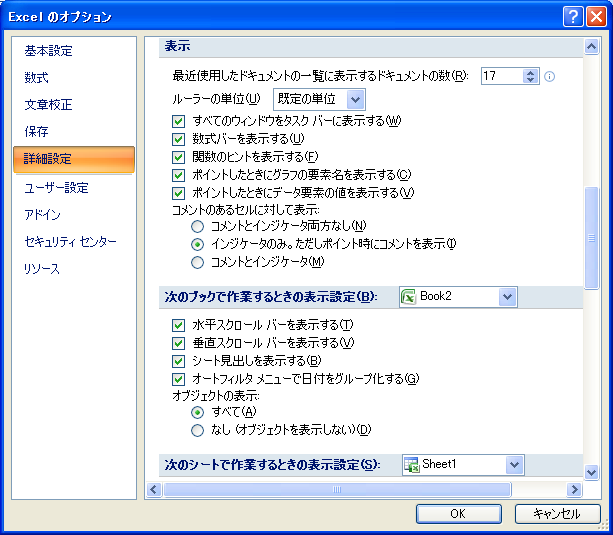This screenshot has height=535, width=613.
Task: Select the 詳細設定 category
Action: point(74,159)
